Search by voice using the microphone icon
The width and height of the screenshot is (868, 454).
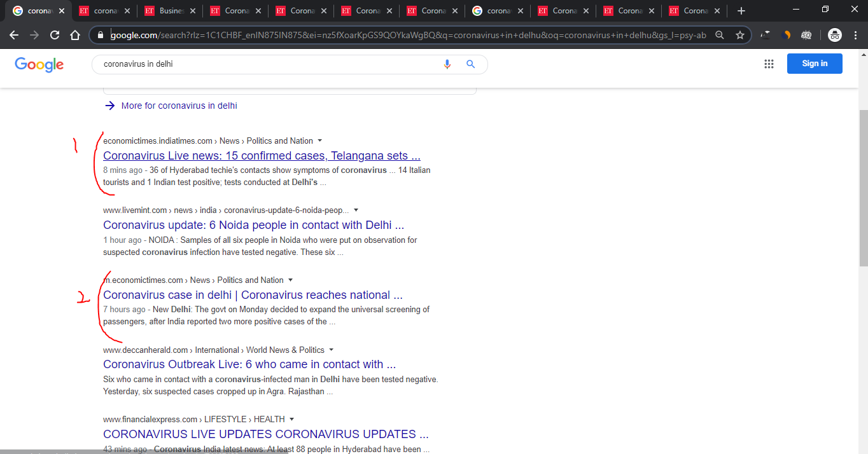tap(447, 64)
